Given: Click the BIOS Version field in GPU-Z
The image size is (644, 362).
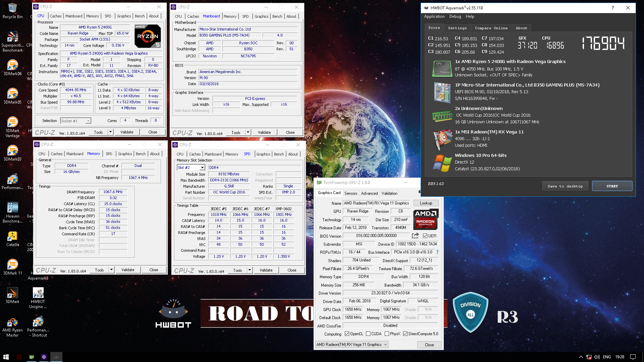Looking at the screenshot, I should coord(376,236).
